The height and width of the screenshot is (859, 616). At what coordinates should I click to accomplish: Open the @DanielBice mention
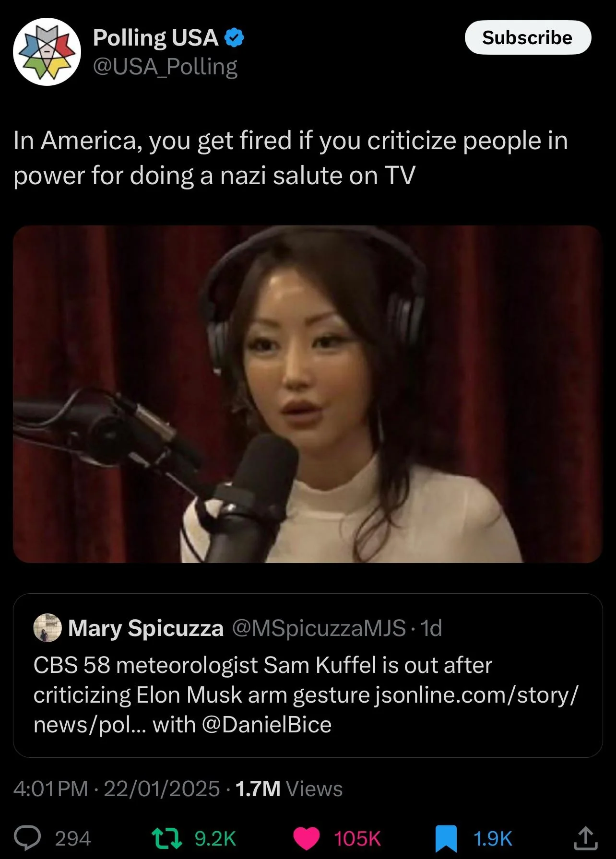[267, 725]
